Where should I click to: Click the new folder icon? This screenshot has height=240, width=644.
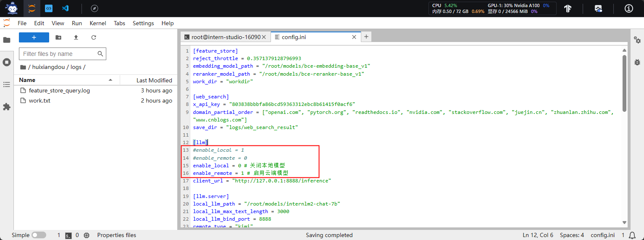coord(58,37)
